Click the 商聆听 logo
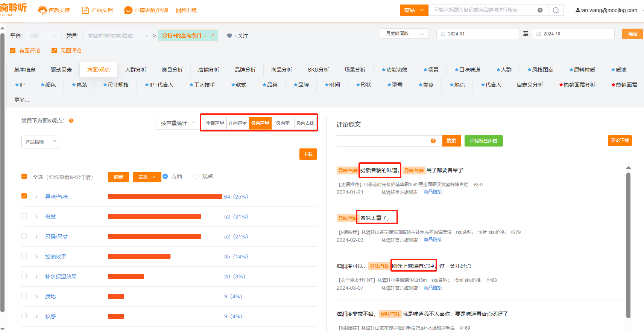This screenshot has width=644, height=333. point(14,9)
